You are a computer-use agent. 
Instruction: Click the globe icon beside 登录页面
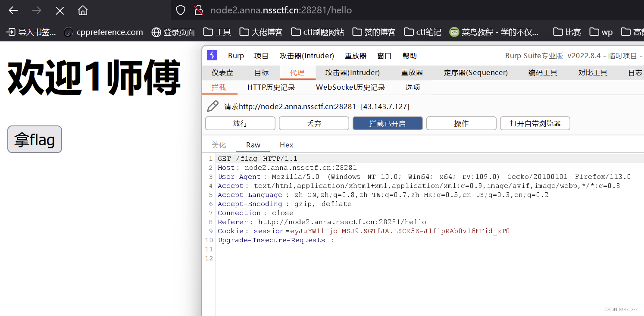156,31
